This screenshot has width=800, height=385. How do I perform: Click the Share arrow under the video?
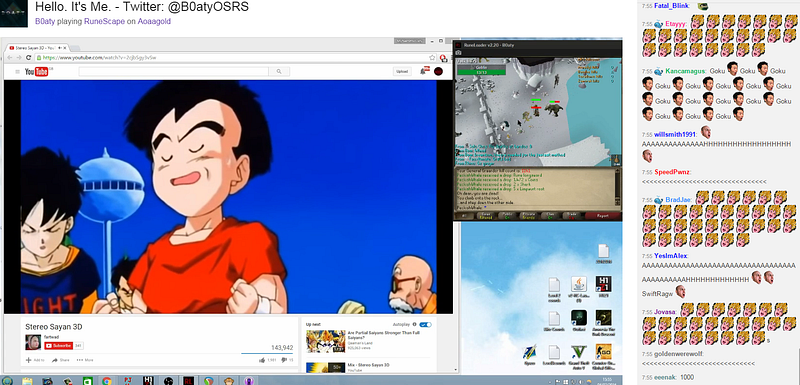coord(61,360)
